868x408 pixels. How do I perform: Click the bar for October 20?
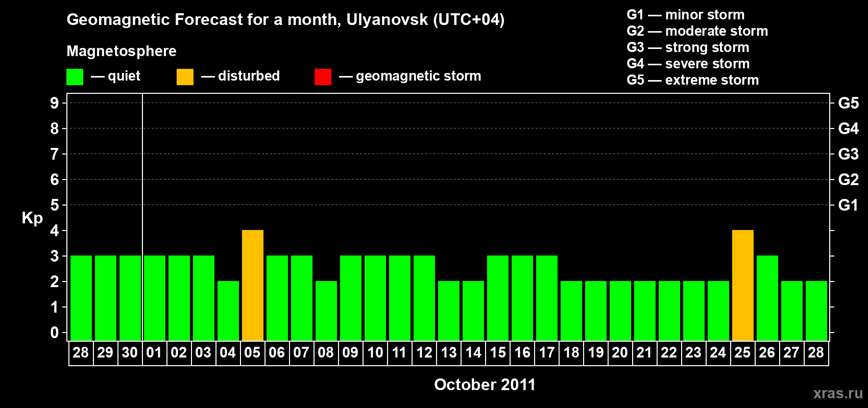(620, 311)
